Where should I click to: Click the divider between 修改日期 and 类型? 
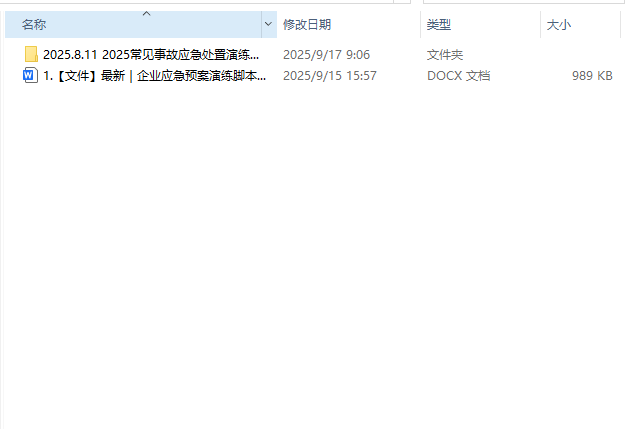(420, 25)
